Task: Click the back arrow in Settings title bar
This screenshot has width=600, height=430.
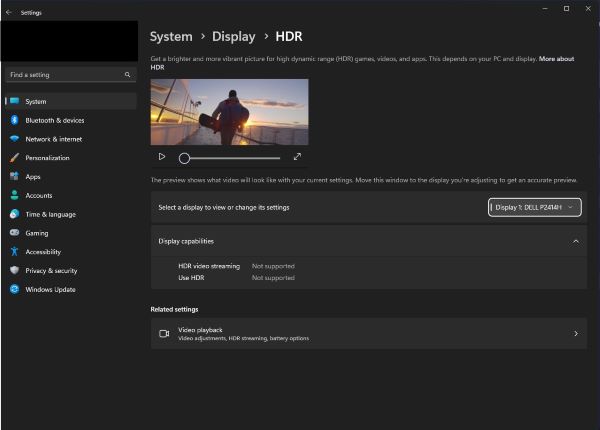Action: coord(9,13)
